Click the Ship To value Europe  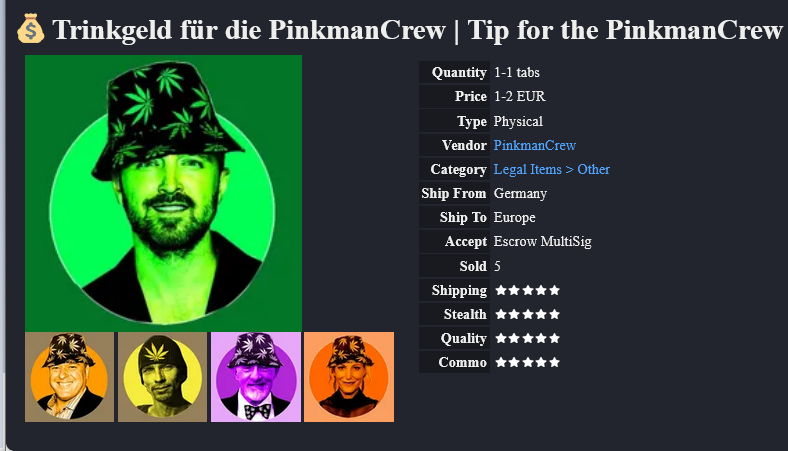coord(514,218)
